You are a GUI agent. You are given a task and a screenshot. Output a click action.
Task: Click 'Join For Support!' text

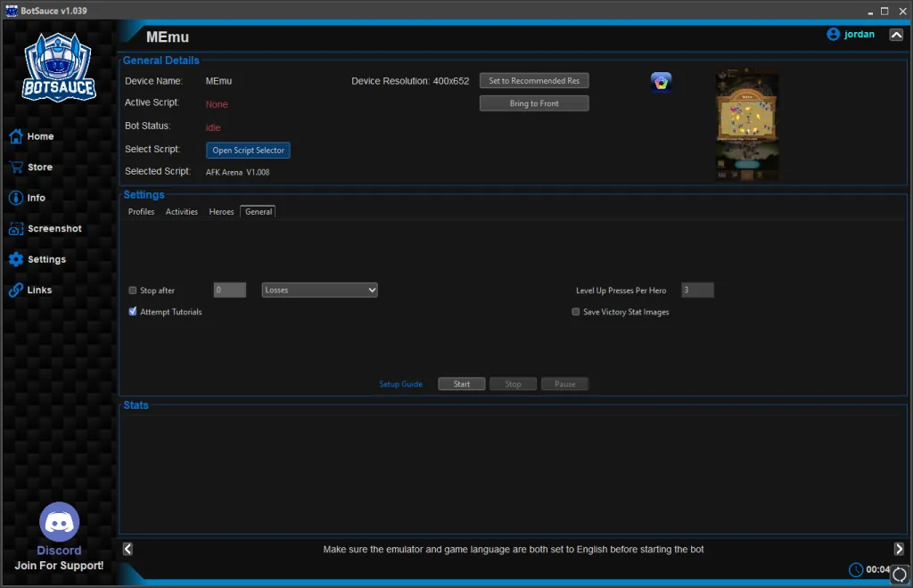click(59, 566)
